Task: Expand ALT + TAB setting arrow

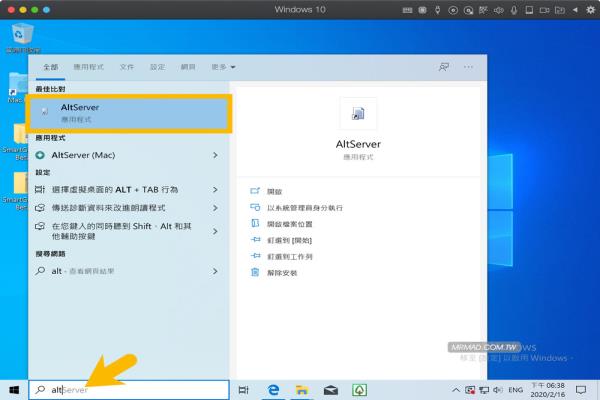Action: (215, 189)
